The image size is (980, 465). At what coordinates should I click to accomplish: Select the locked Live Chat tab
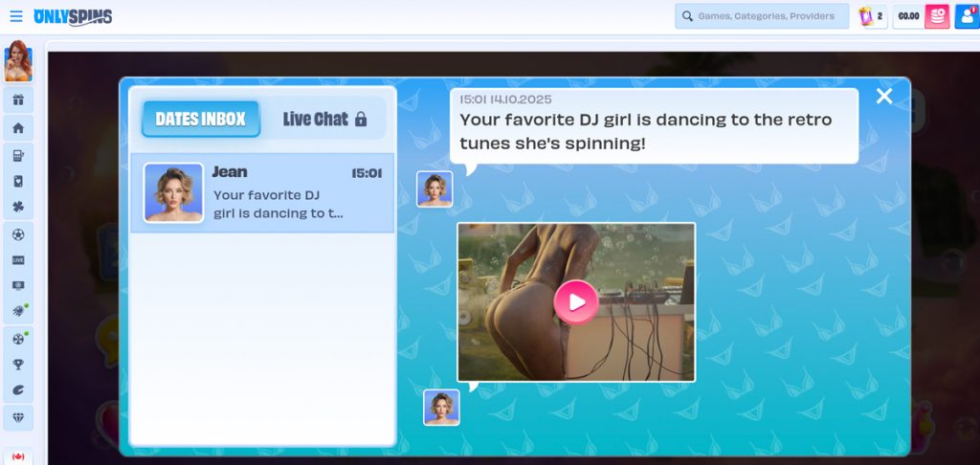[x=324, y=120]
